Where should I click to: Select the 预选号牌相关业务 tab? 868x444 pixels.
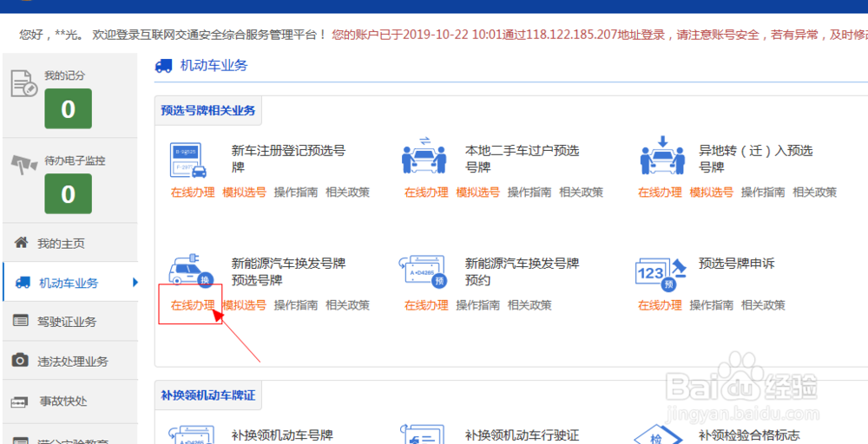pos(208,110)
